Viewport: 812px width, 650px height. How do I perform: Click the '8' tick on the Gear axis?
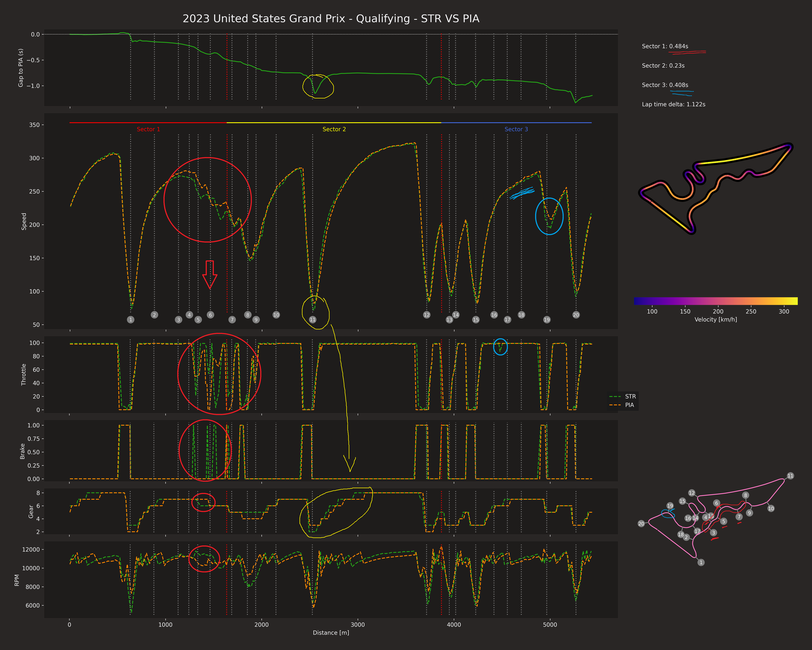(38, 493)
